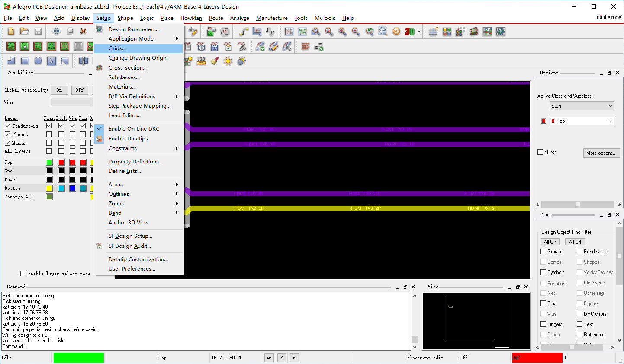Image resolution: width=624 pixels, height=364 pixels.
Task: Enable layer select mode checkbox
Action: pyautogui.click(x=23, y=274)
